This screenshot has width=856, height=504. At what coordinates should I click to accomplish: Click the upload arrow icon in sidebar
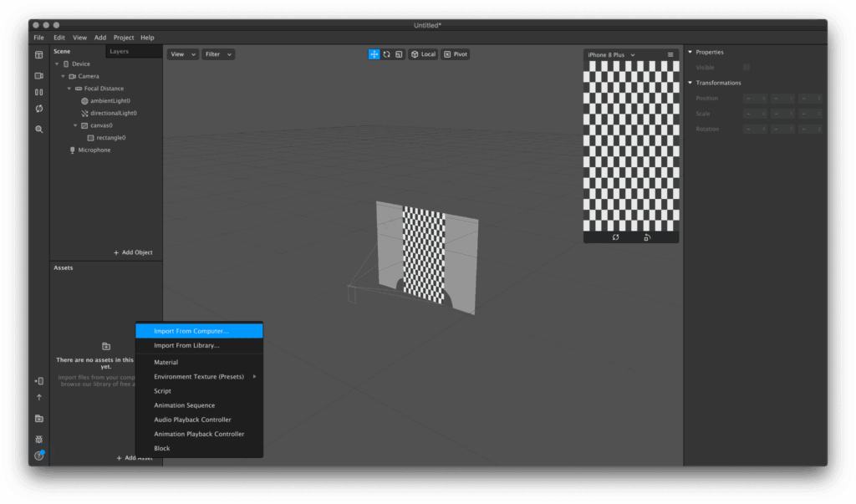point(38,398)
